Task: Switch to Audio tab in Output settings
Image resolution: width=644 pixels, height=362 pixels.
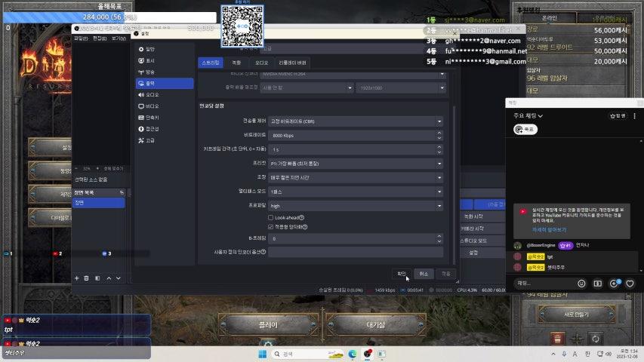Action: coord(262,63)
